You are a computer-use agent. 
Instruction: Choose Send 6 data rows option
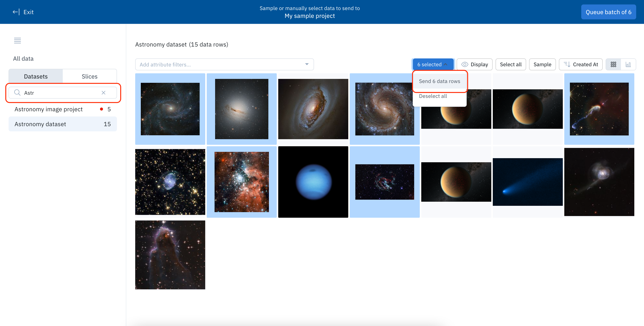(439, 81)
